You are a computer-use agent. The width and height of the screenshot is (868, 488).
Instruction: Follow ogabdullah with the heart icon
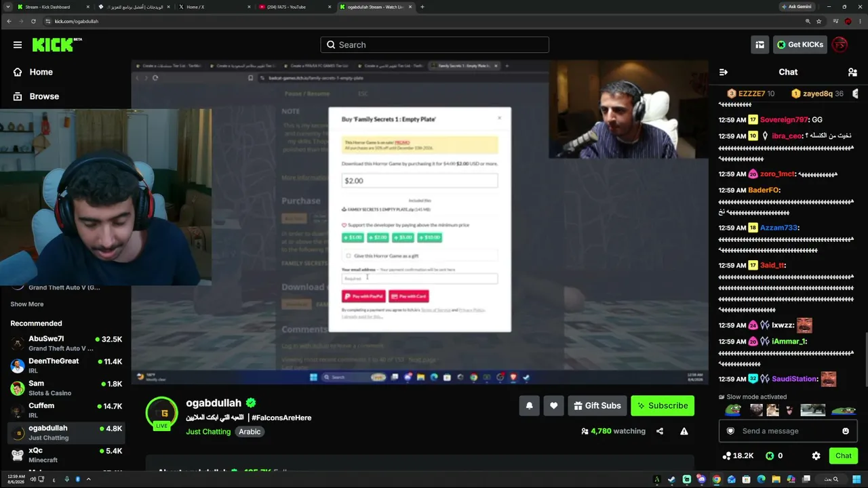click(553, 405)
